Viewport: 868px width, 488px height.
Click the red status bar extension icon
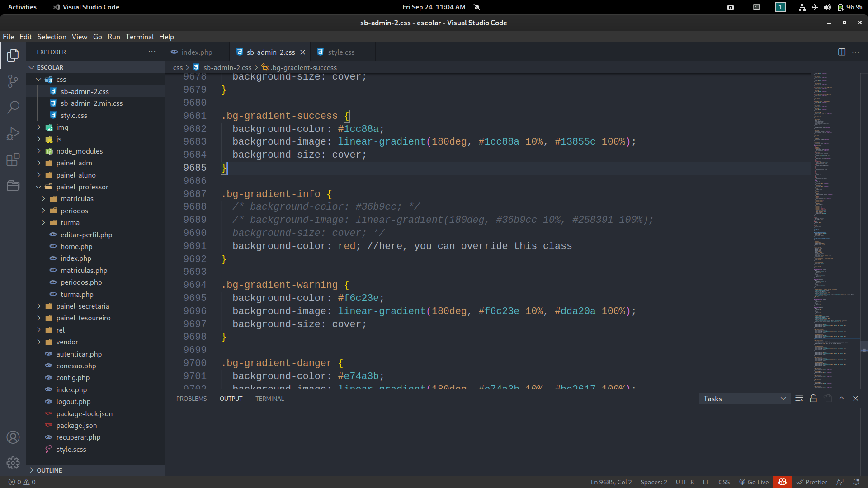783,482
